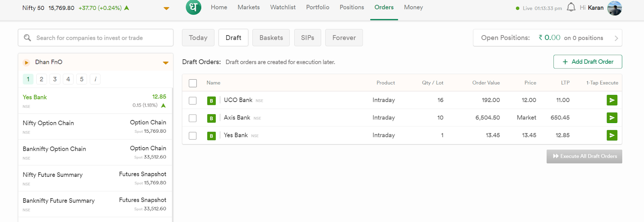
Task: Click the play icon beside Dhan FnO
Action: pyautogui.click(x=27, y=62)
